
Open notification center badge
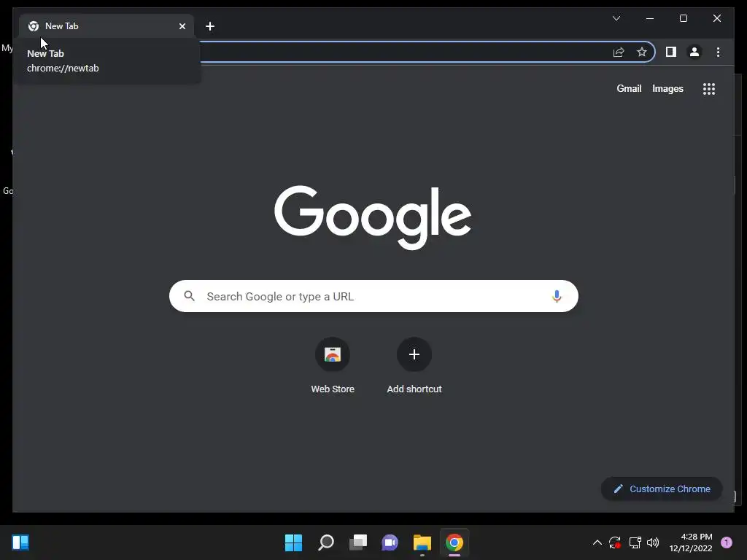coord(727,542)
